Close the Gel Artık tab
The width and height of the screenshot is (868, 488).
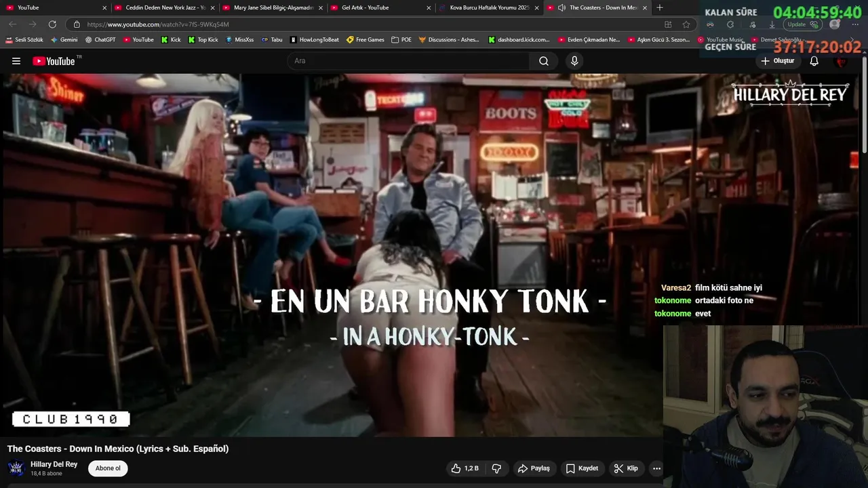coord(429,7)
